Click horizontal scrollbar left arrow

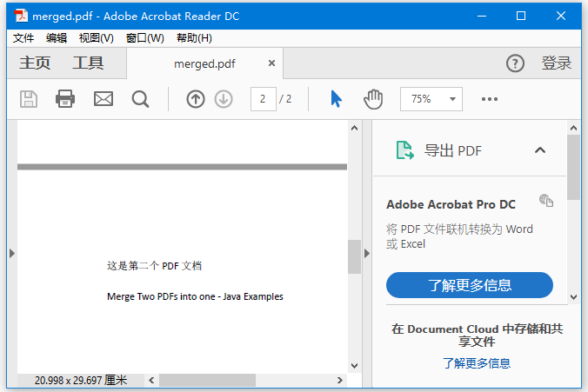pyautogui.click(x=151, y=380)
